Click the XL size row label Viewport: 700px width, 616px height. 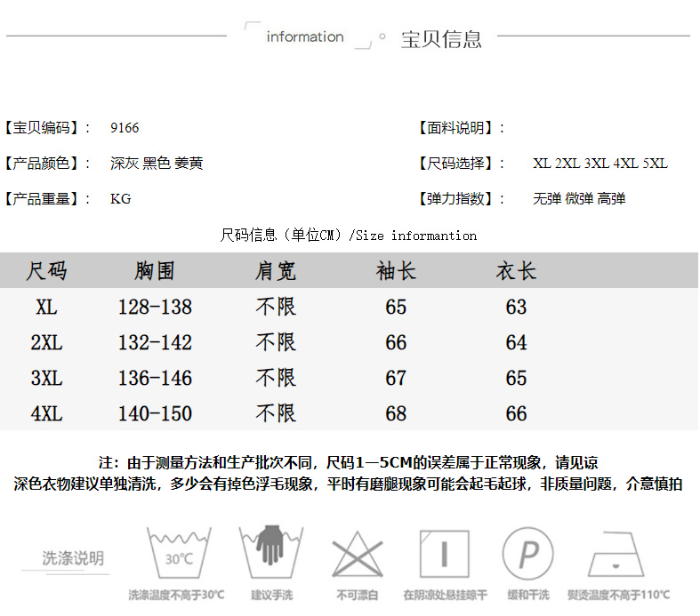tap(46, 307)
